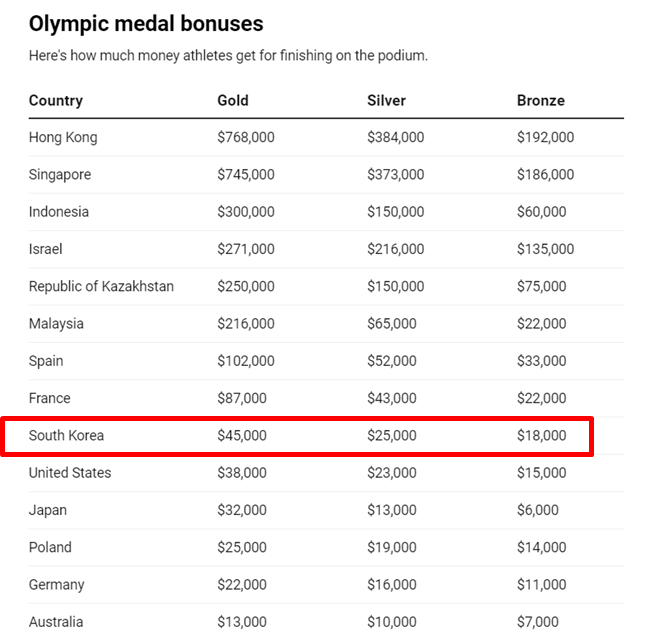This screenshot has width=647, height=641.
Task: Click Japan's $6,000 bronze bonus
Action: click(538, 510)
